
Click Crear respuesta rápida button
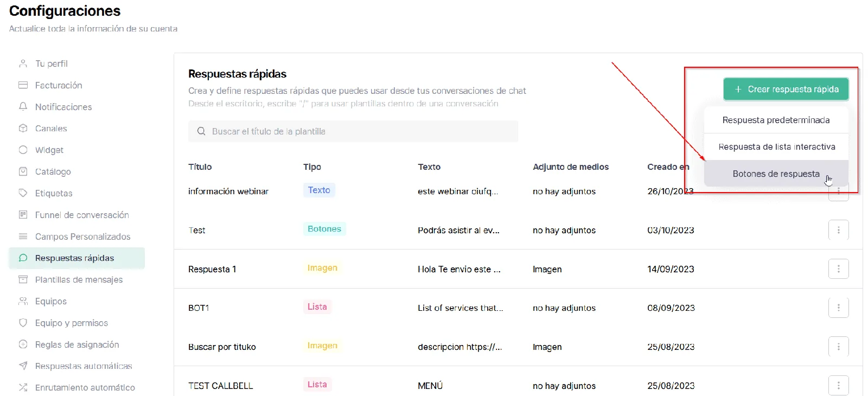coord(786,89)
